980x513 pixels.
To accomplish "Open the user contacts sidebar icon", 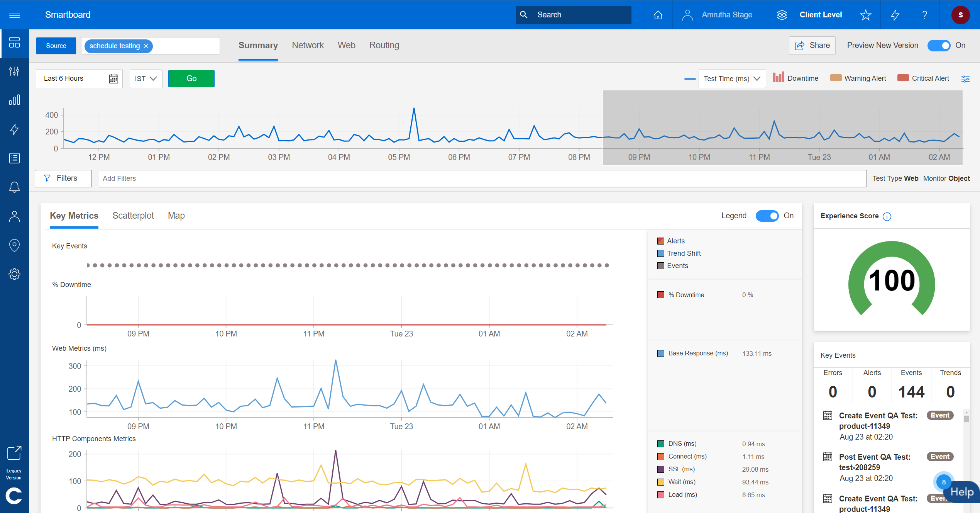I will click(x=14, y=216).
